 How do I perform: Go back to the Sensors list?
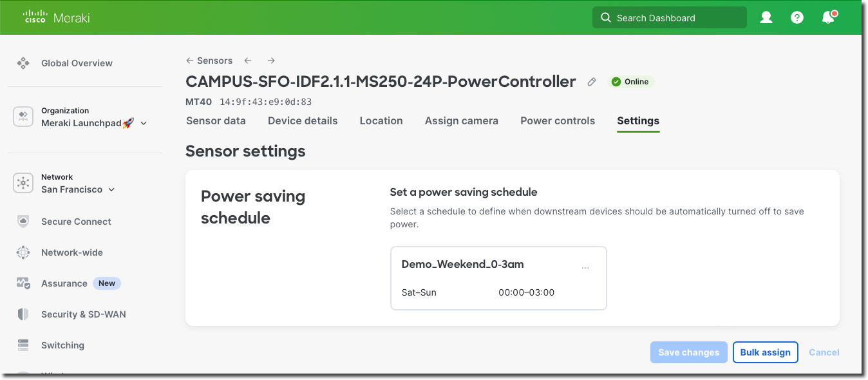pyautogui.click(x=209, y=60)
